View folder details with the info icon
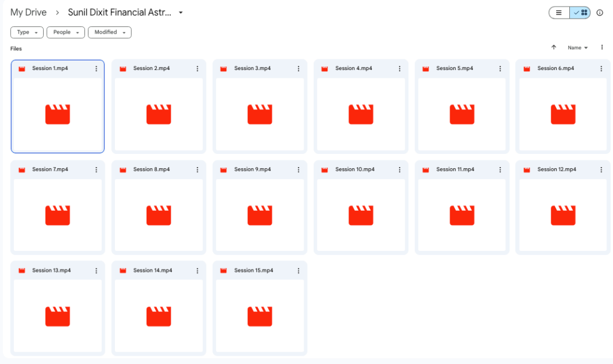The width and height of the screenshot is (613, 364). pyautogui.click(x=600, y=13)
